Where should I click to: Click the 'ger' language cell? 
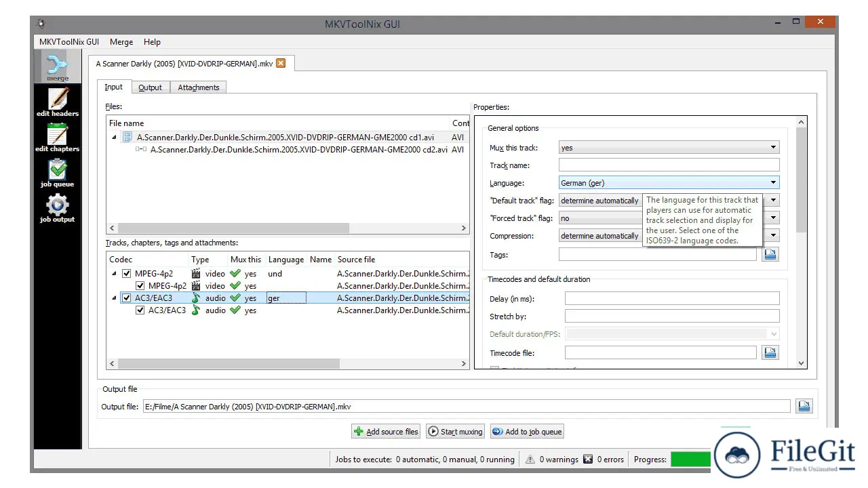[286, 298]
